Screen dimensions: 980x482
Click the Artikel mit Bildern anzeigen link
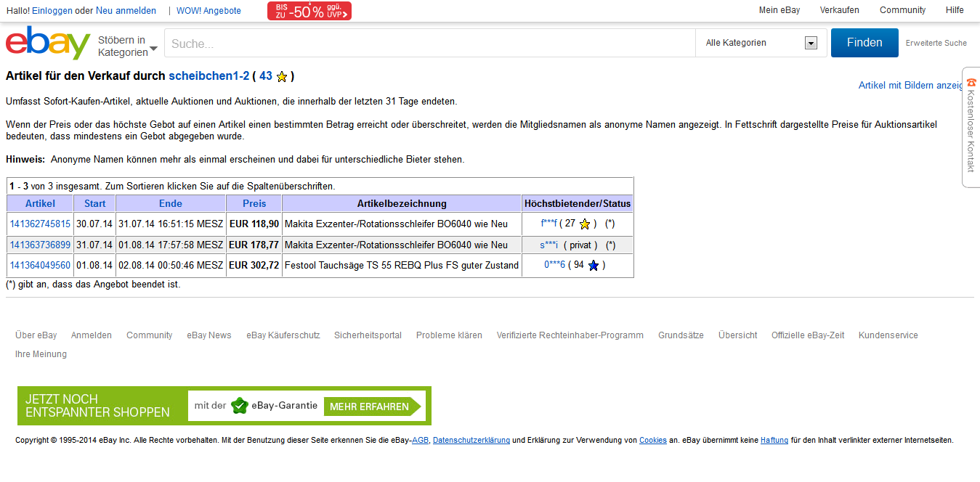click(x=912, y=85)
